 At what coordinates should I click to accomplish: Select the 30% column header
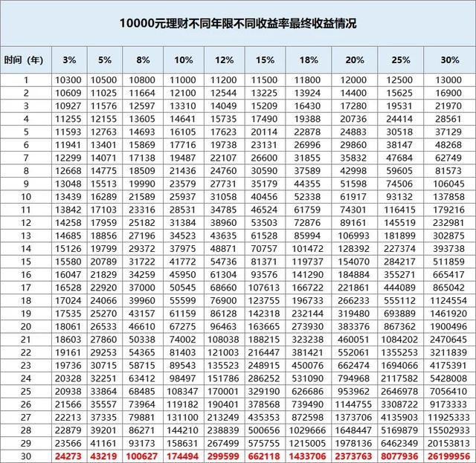450,60
